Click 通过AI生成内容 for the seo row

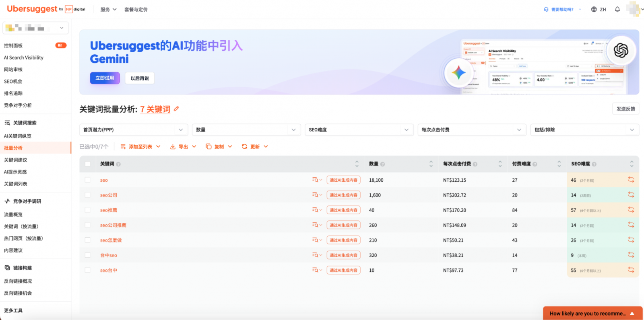coord(343,180)
